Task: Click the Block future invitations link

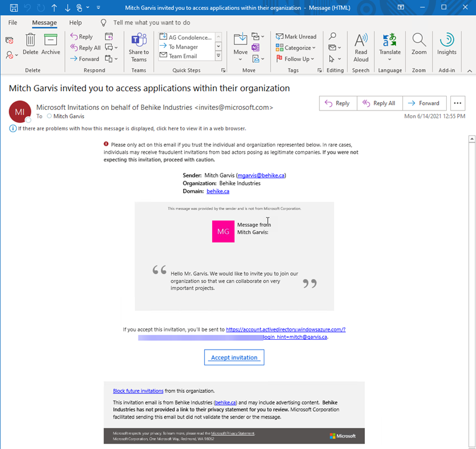Action: click(138, 391)
